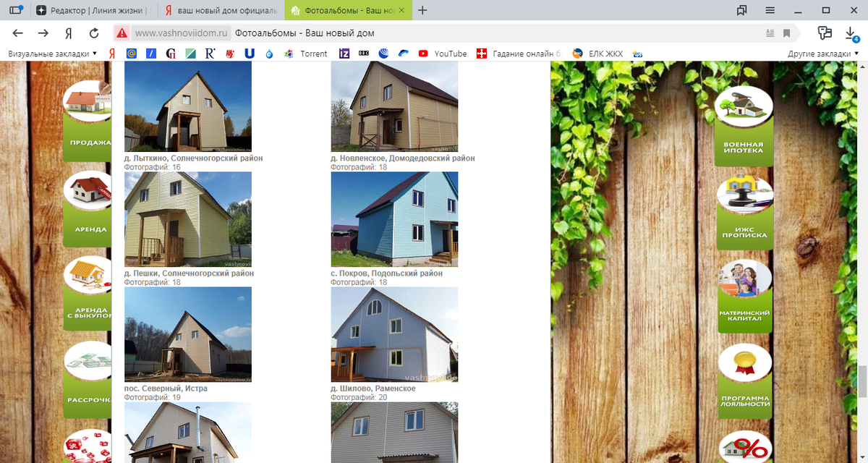Screen dimensions: 868x463
Task: Expand the Другие закладки dropdown
Action: pyautogui.click(x=823, y=54)
